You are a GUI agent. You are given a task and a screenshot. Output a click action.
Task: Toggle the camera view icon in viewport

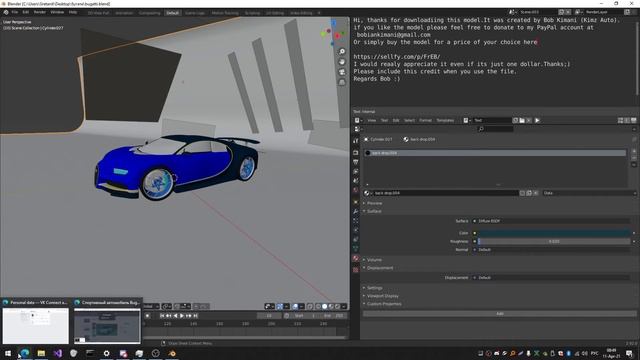(342, 72)
